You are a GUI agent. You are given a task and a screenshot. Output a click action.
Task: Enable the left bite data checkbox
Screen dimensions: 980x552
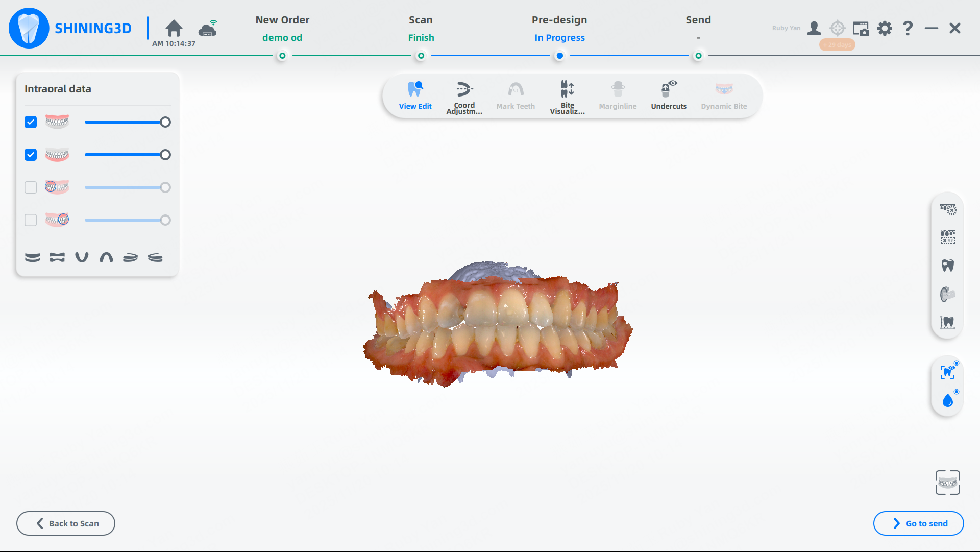tap(31, 187)
